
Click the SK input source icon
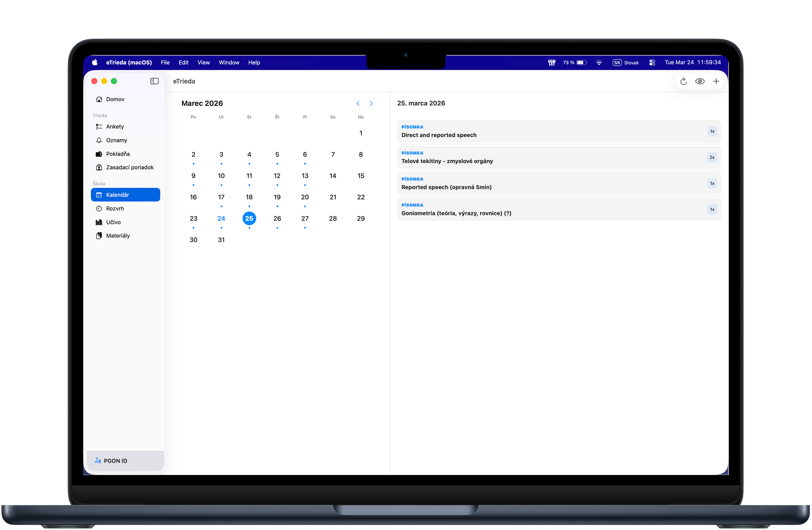(x=617, y=63)
